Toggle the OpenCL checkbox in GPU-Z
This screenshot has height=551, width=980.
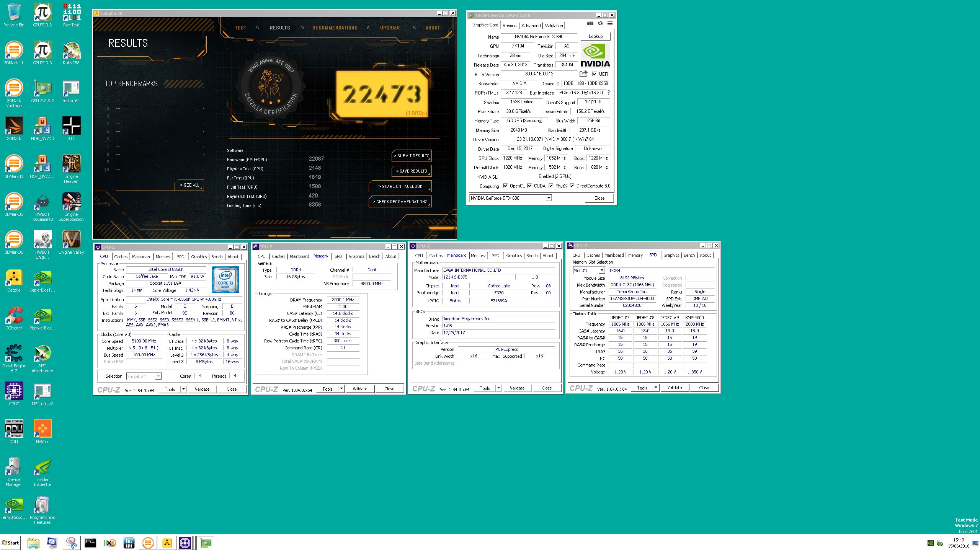pyautogui.click(x=505, y=186)
